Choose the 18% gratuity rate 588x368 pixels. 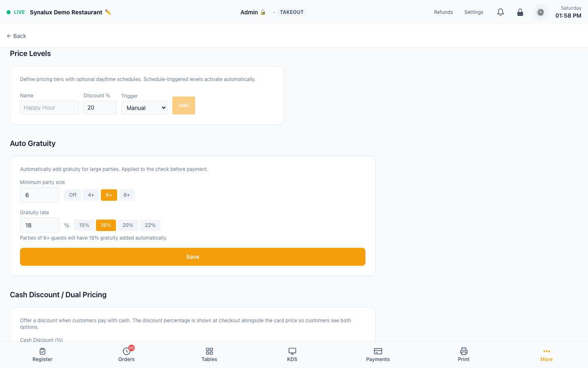[x=106, y=225]
